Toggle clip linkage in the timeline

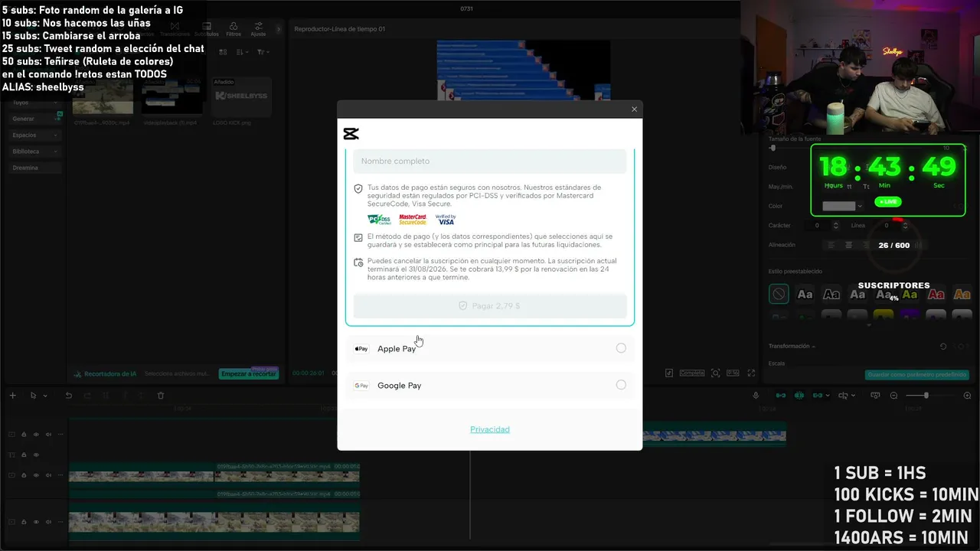pyautogui.click(x=818, y=396)
